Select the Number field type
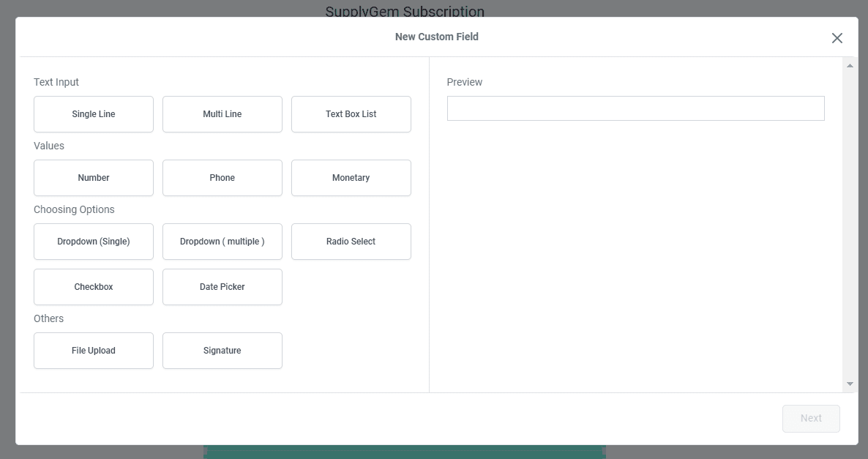 pos(93,178)
